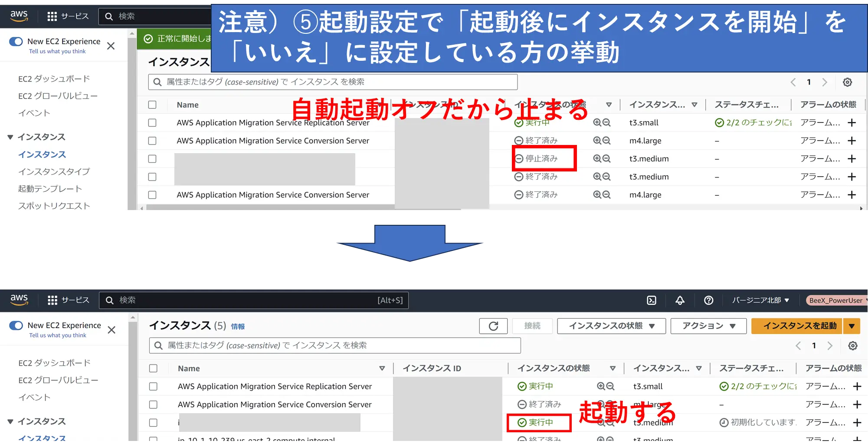Check upper 停止済み instance row checkbox

tap(152, 159)
